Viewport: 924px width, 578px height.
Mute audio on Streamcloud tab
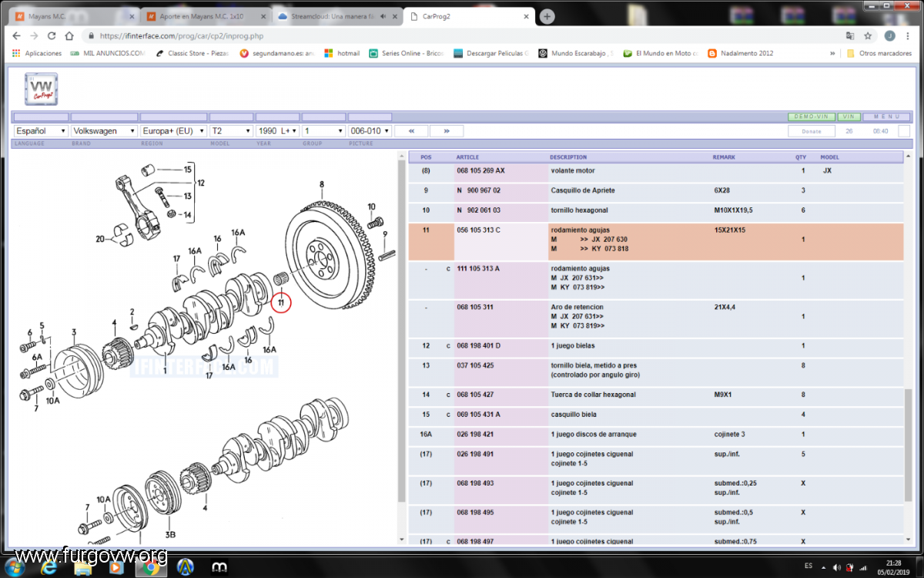(x=383, y=16)
